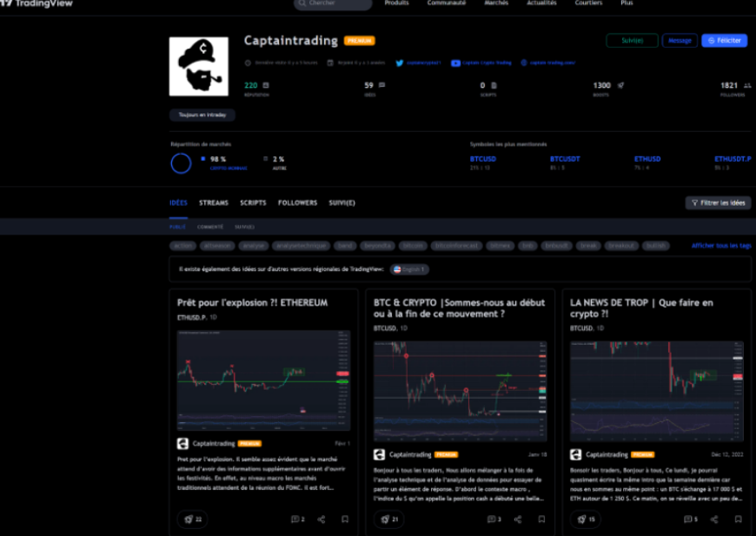Bookmark the LA NEWS DE TROP idea
Screen dimensions: 756x536
tap(738, 519)
